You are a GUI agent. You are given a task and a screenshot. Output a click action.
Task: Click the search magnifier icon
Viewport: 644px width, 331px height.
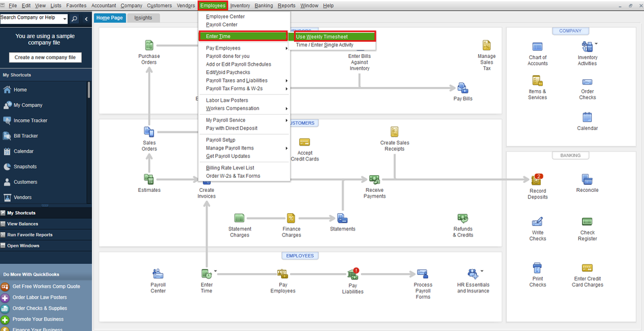tap(74, 19)
